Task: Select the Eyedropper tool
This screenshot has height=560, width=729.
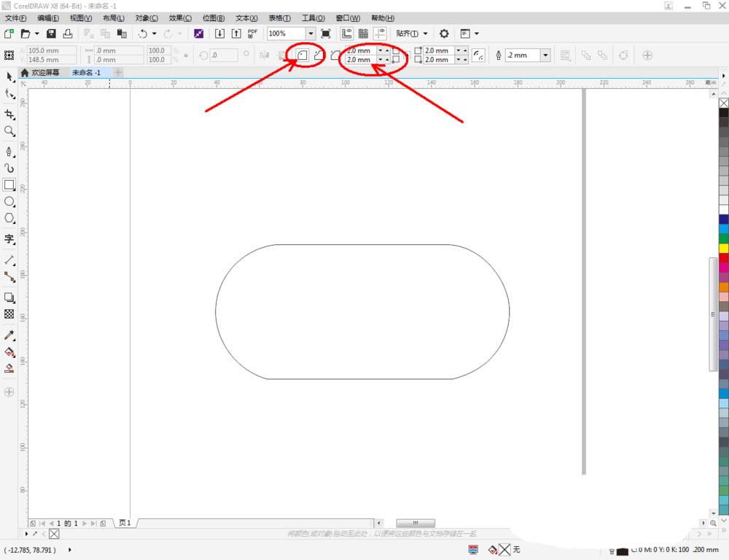Action: tap(9, 335)
